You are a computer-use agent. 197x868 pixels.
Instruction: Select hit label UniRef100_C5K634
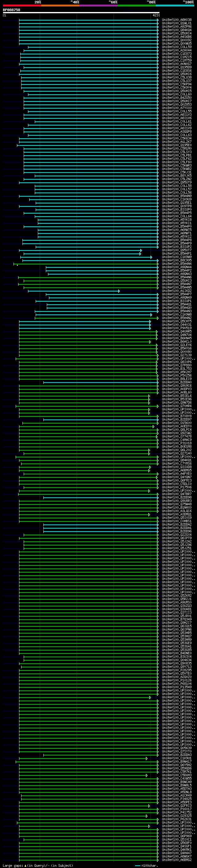177,138
